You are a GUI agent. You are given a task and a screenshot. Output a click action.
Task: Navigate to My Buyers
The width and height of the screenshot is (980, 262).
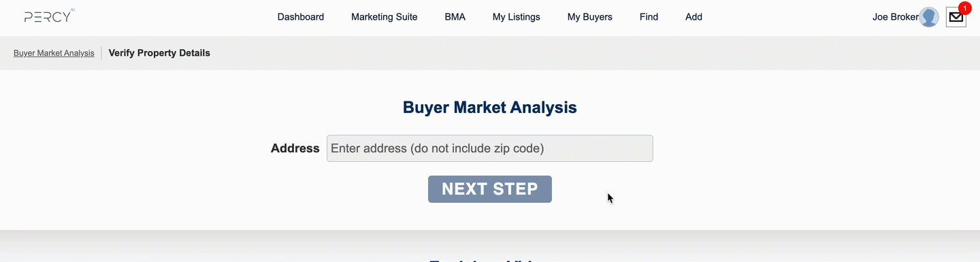(x=590, y=17)
